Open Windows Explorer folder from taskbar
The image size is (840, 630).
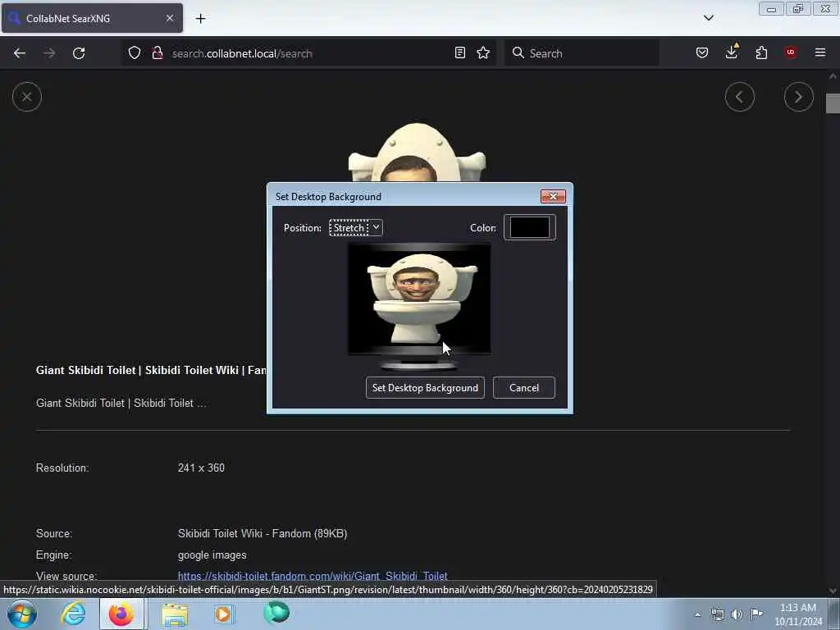point(175,614)
